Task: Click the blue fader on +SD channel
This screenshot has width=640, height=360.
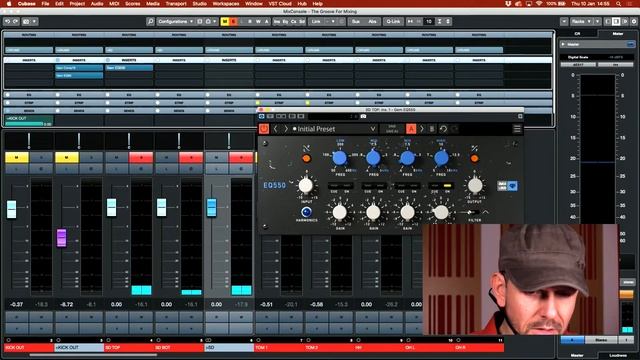Action: (x=211, y=208)
